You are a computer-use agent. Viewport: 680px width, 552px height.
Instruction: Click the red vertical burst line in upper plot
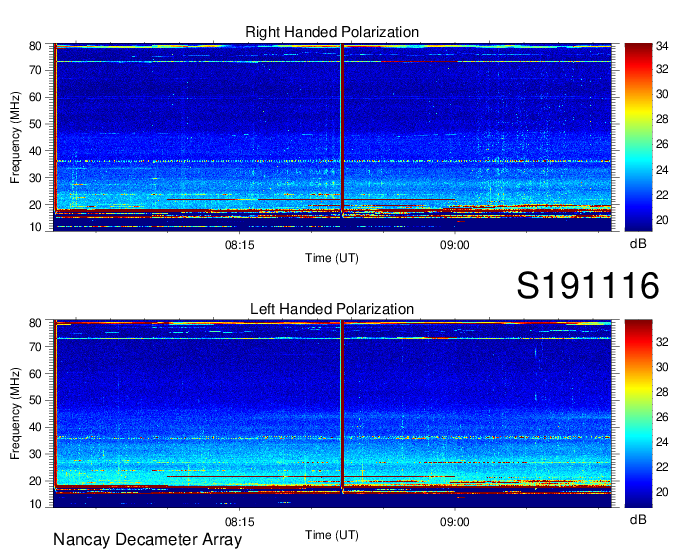(342, 130)
